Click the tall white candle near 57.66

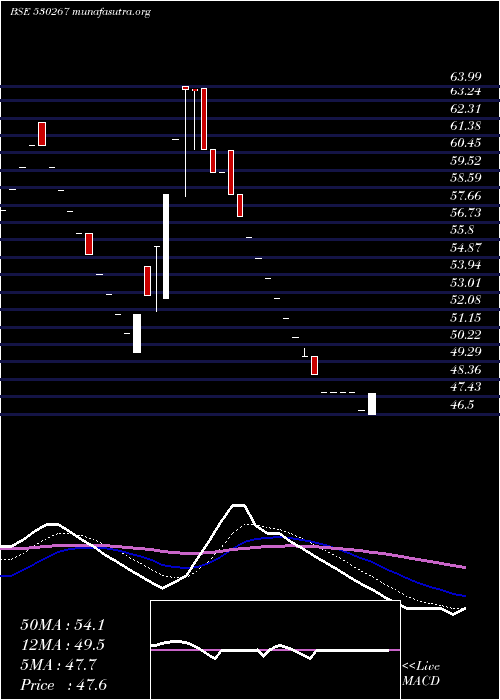click(x=166, y=246)
